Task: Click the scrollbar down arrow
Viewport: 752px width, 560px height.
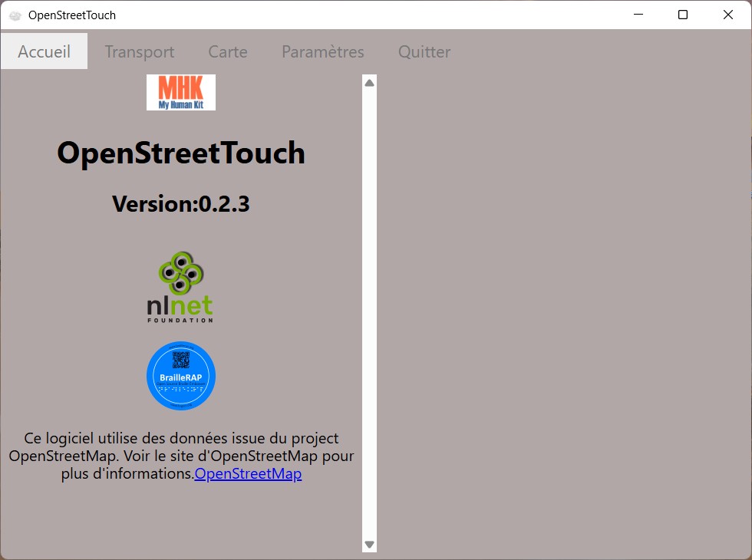Action: (x=369, y=544)
